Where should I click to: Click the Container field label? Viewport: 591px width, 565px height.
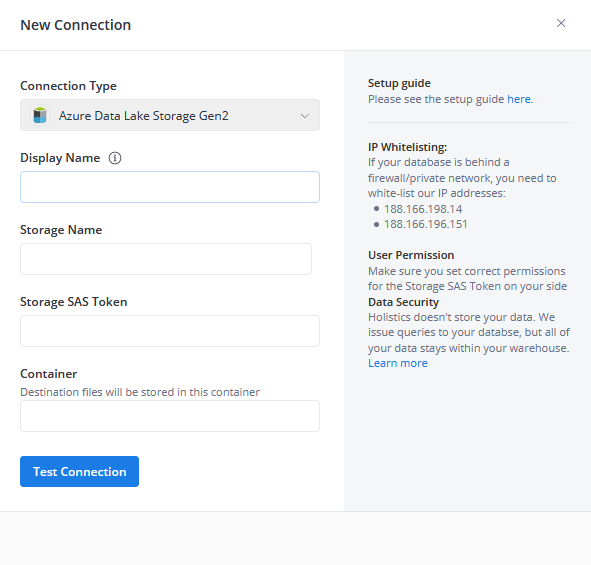tap(49, 374)
